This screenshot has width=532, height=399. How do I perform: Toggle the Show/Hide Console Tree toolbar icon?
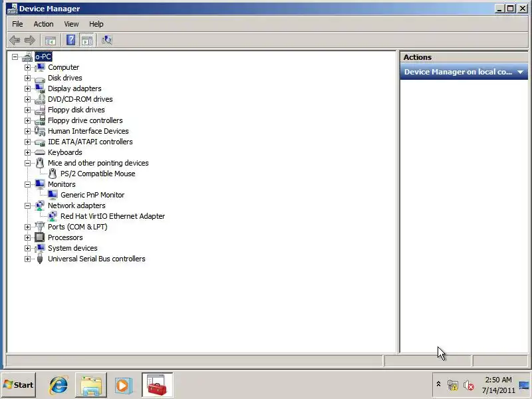tap(51, 41)
